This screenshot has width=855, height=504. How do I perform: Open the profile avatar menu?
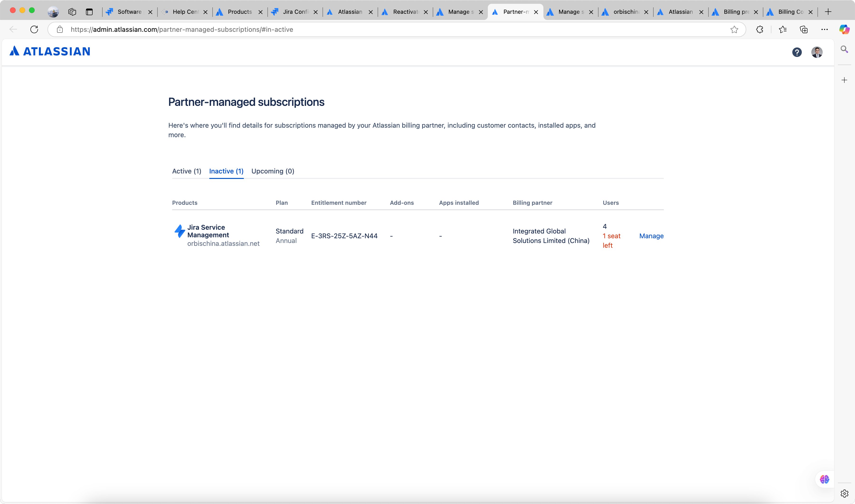(817, 52)
